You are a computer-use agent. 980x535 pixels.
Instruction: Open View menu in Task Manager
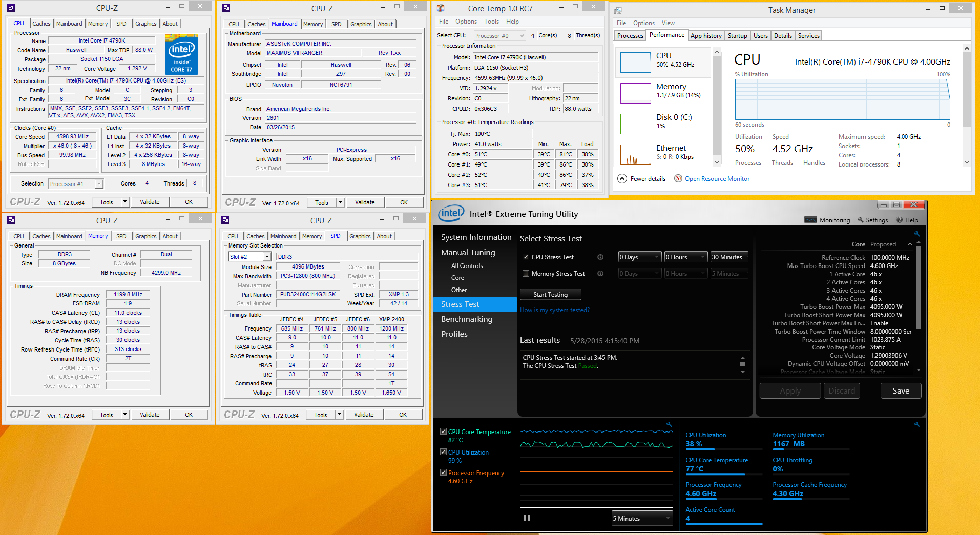[668, 23]
